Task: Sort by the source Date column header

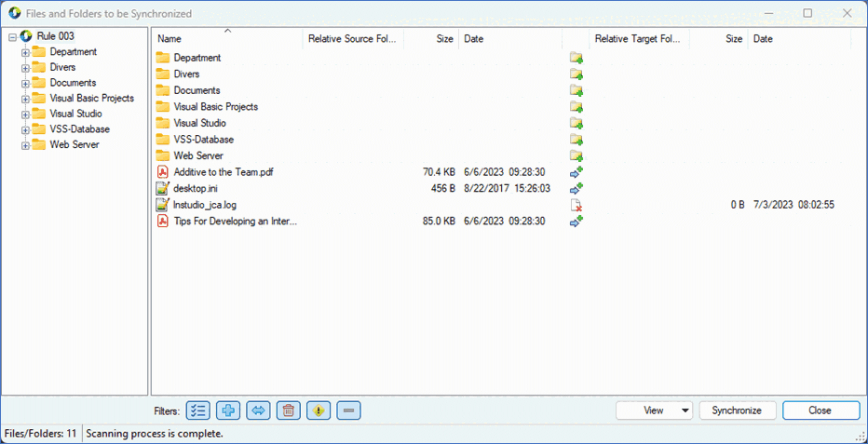Action: click(x=509, y=39)
